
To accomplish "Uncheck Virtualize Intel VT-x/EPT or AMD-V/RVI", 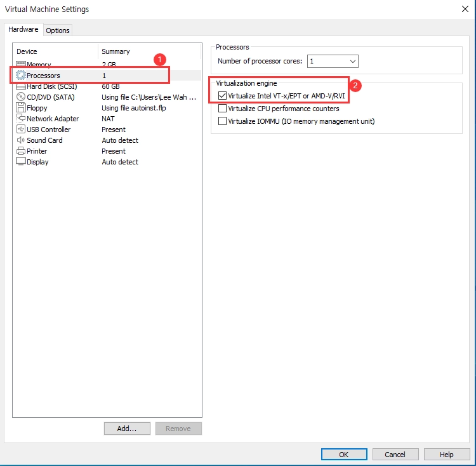I will (x=222, y=96).
